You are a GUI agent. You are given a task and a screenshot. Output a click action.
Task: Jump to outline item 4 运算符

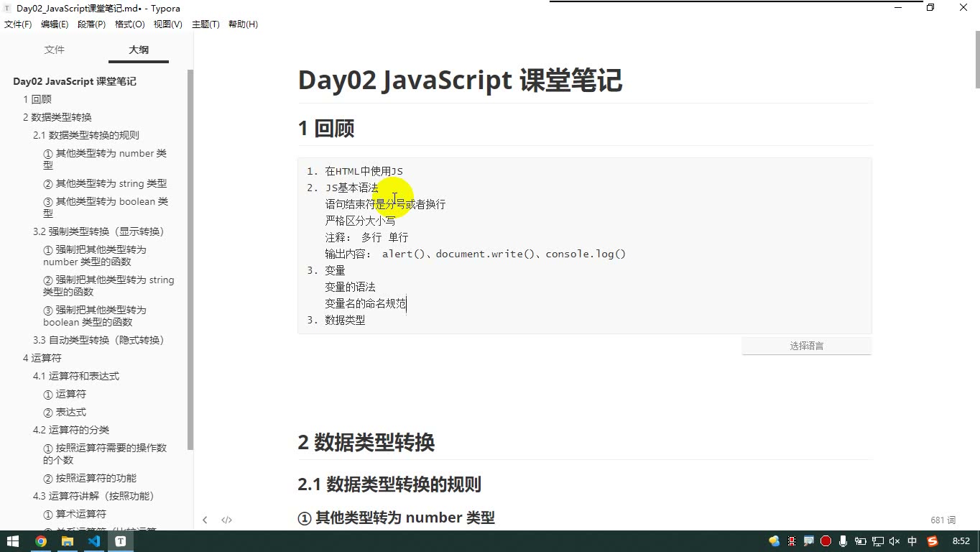(x=42, y=358)
